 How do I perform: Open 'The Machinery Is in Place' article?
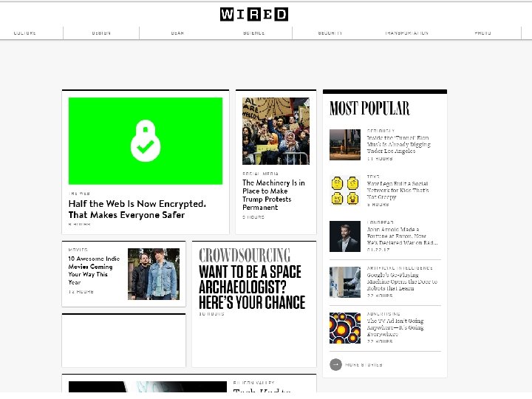click(273, 195)
